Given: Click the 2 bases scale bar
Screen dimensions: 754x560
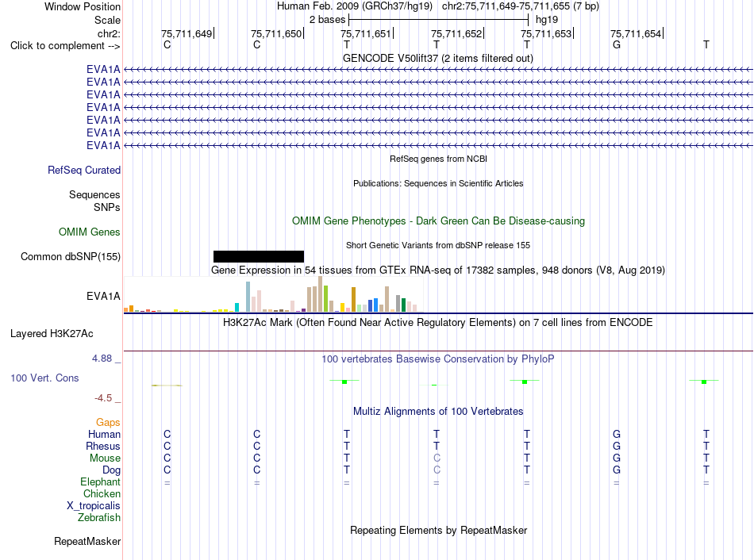Looking at the screenshot, I should coord(439,20).
